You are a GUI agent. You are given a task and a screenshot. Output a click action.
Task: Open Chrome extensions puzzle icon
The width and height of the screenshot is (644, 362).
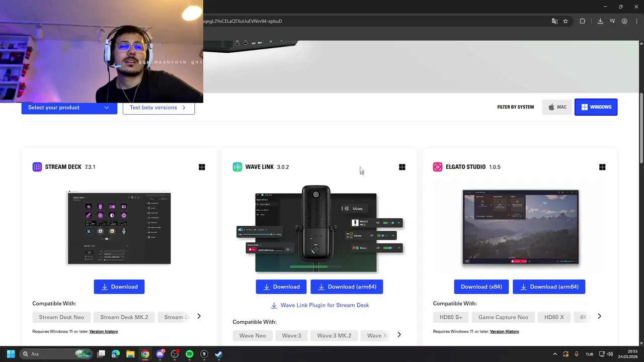(583, 21)
